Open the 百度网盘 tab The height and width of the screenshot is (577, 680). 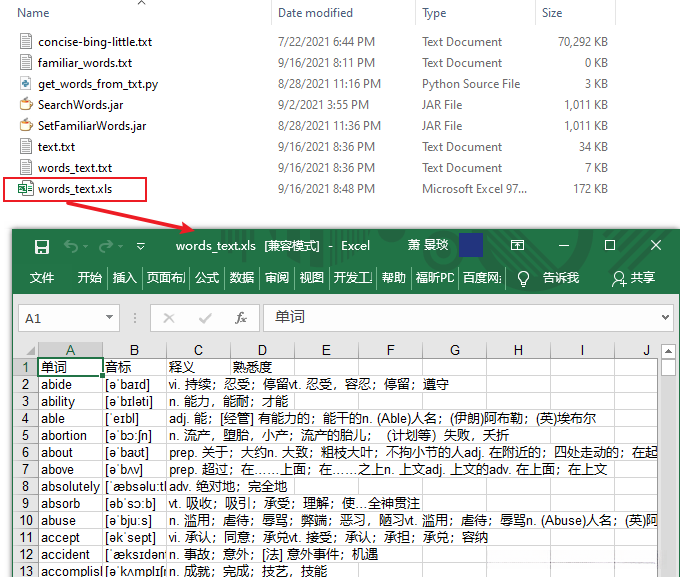click(x=482, y=278)
